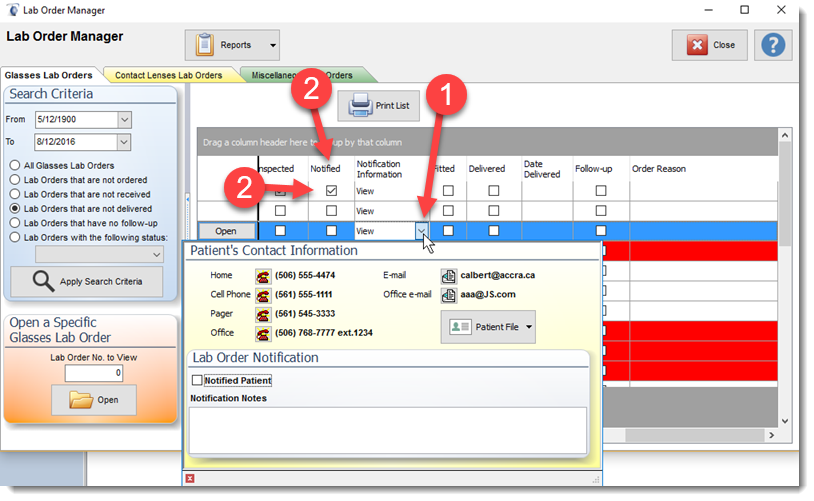The image size is (814, 501).
Task: Close the popup with the red X icon
Action: coord(190,478)
